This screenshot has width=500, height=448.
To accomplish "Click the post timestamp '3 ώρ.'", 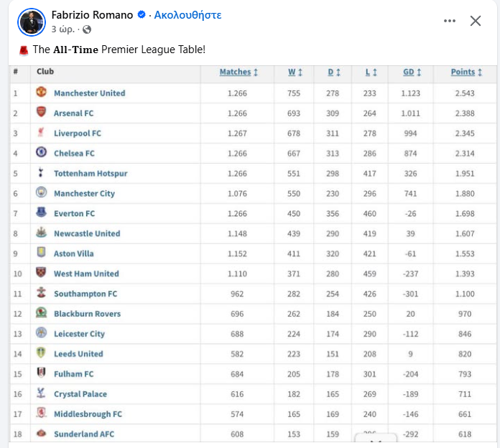I will (63, 29).
